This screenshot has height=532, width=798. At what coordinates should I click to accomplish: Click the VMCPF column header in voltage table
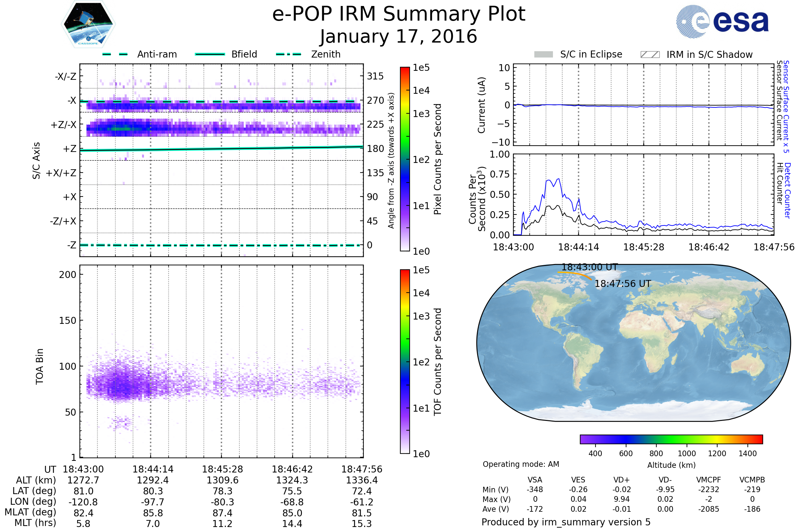[x=709, y=480]
